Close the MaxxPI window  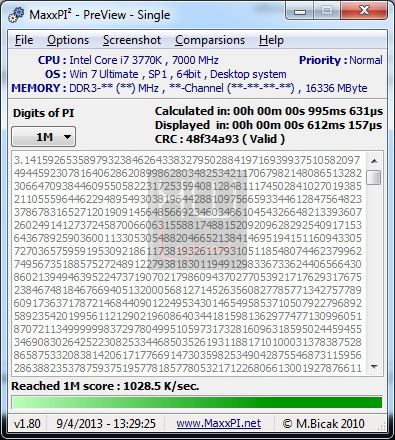pos(364,11)
